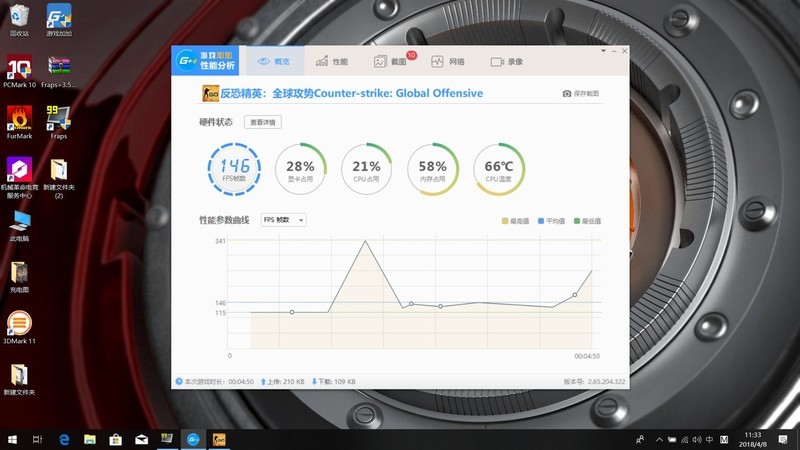Open FurMark desktop shortcut

(x=19, y=122)
